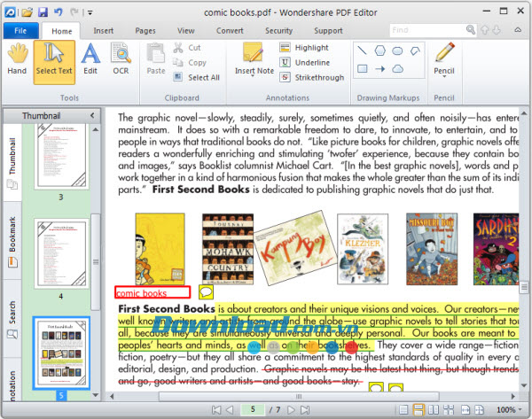Click the red 'comic books' text box
The image size is (532, 419).
pos(153,292)
